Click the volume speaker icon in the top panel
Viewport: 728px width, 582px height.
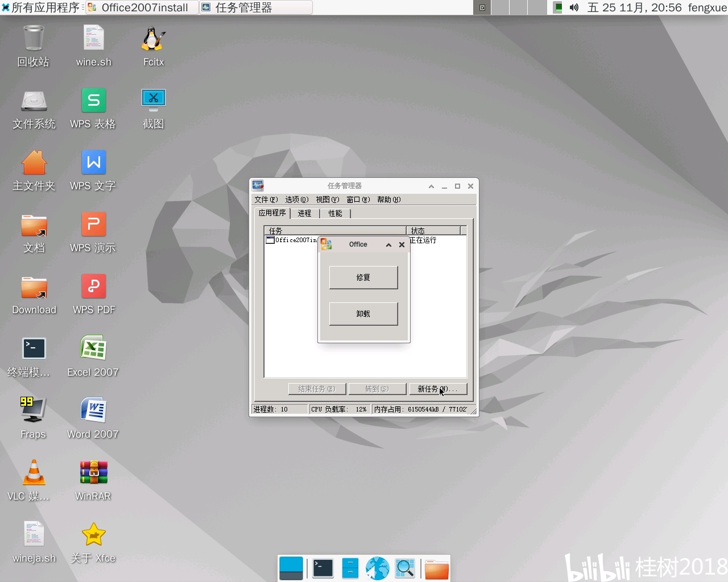[x=574, y=7]
